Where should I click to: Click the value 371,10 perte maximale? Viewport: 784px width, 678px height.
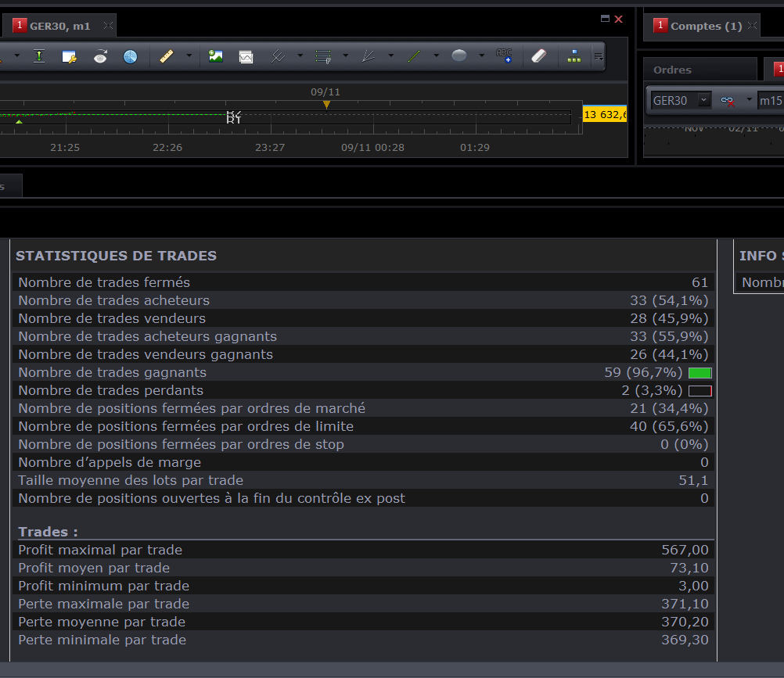(x=685, y=604)
